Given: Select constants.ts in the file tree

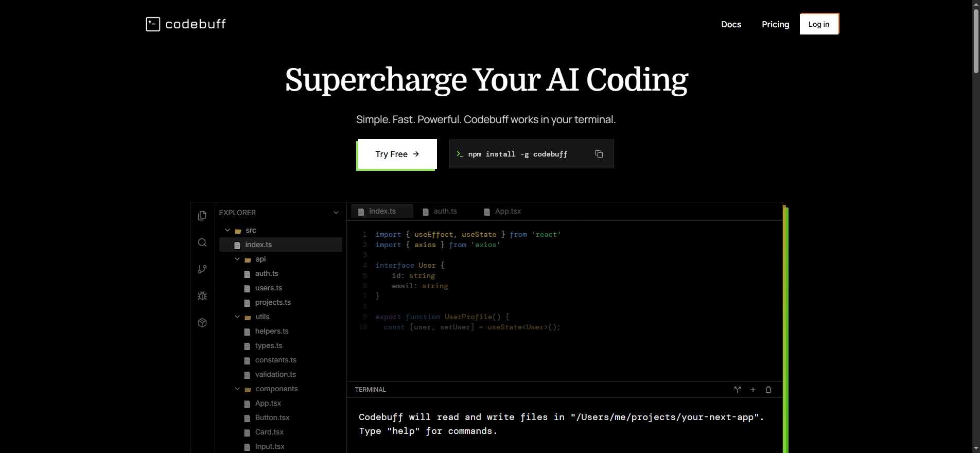Looking at the screenshot, I should (x=275, y=360).
